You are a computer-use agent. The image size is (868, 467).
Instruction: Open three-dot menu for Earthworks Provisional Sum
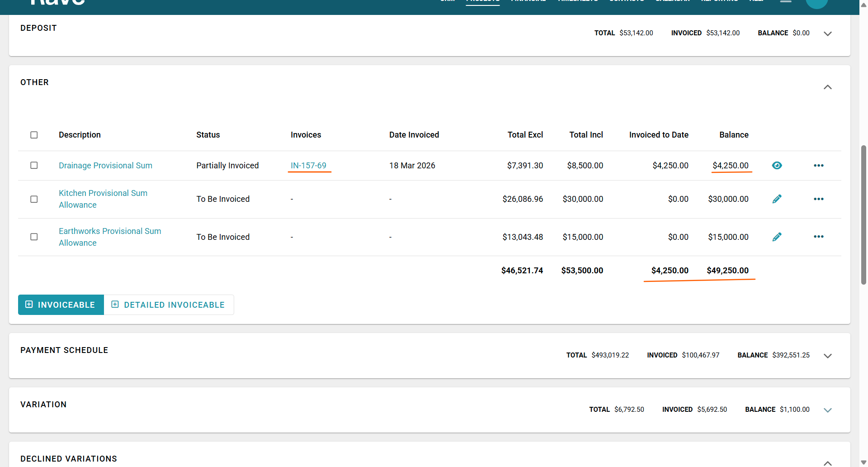click(818, 237)
